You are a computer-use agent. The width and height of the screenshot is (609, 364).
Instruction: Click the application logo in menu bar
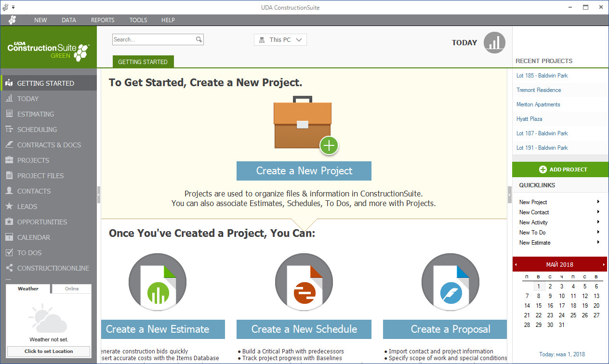[12, 20]
